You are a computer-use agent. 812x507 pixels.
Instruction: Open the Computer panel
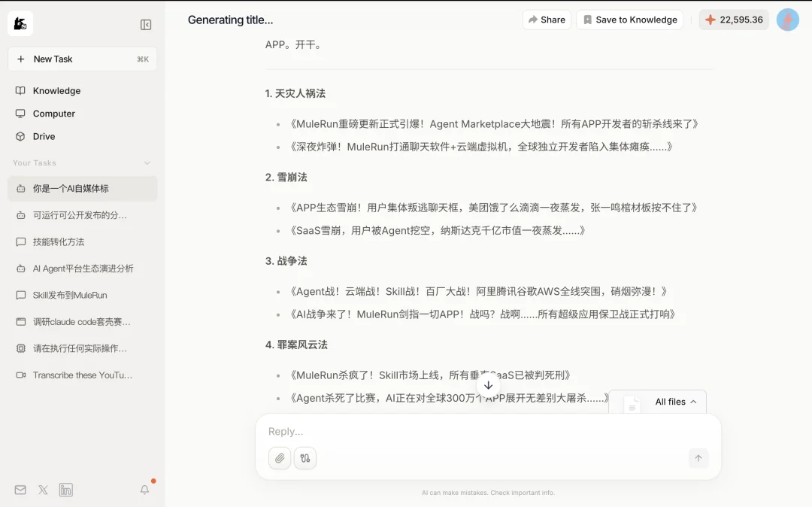53,114
